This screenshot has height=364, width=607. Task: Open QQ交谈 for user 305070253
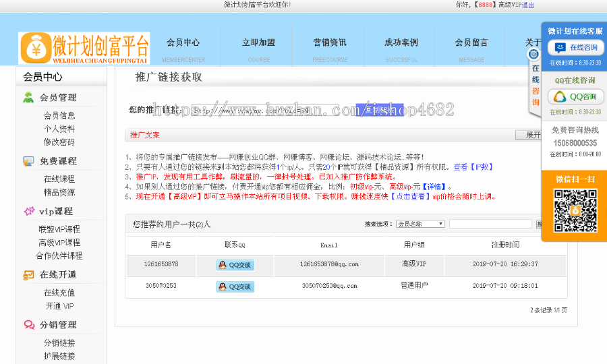[235, 286]
